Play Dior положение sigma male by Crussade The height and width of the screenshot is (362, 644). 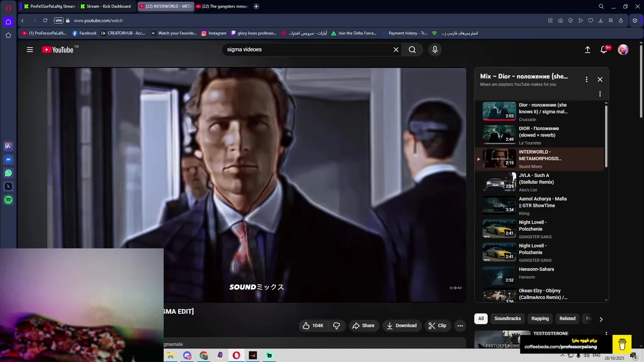point(539,112)
